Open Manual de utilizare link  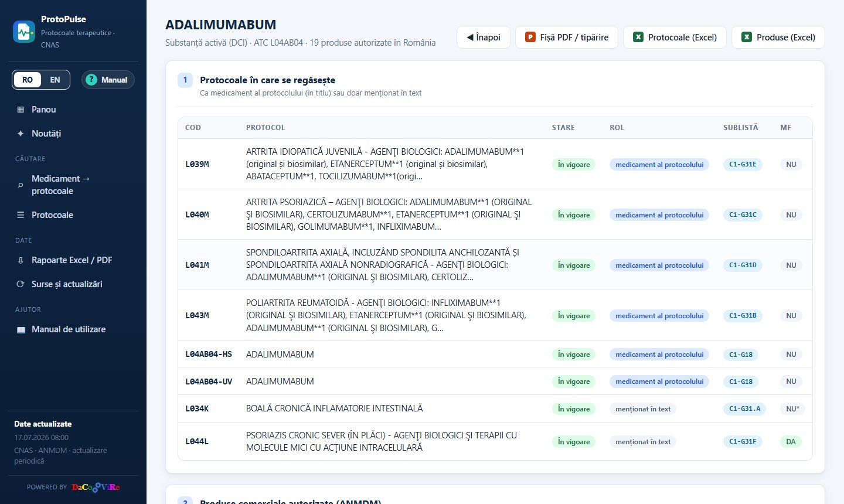[73, 329]
